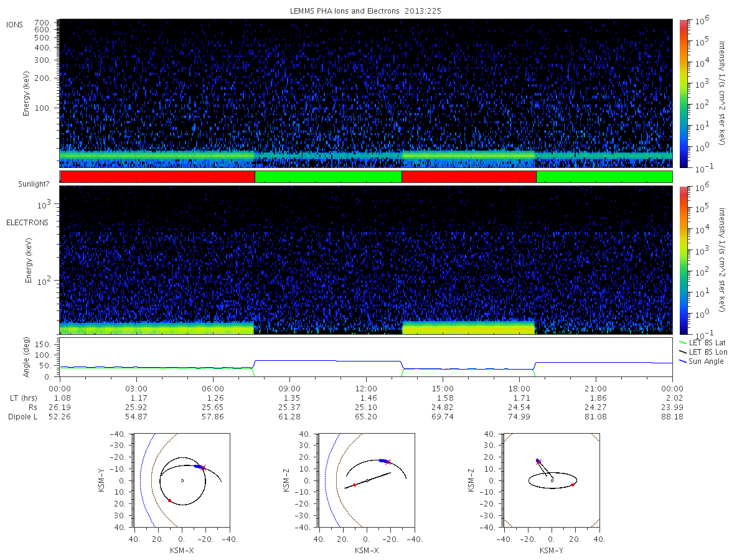Image resolution: width=747 pixels, height=560 pixels.
Task: Click the IONS panel label
Action: pos(14,24)
